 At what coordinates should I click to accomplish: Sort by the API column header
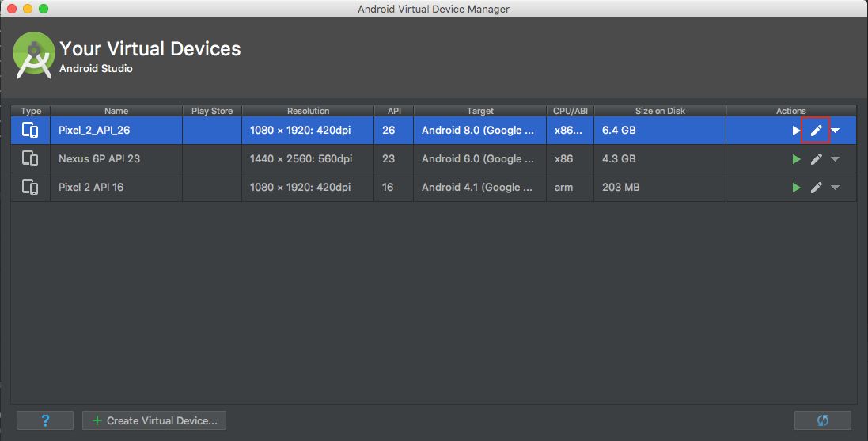[394, 111]
